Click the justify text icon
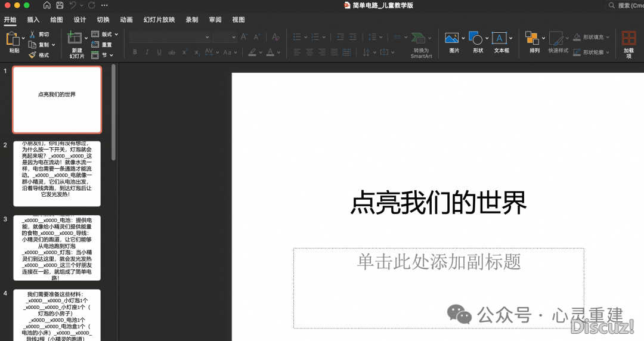 335,52
